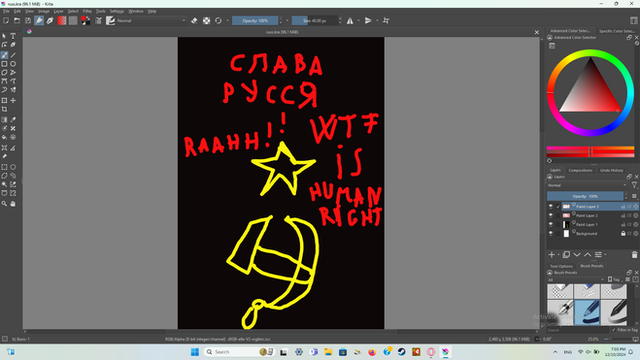The image size is (640, 360).
Task: Open the brush blending mode Normal dropdown
Action: pos(151,20)
